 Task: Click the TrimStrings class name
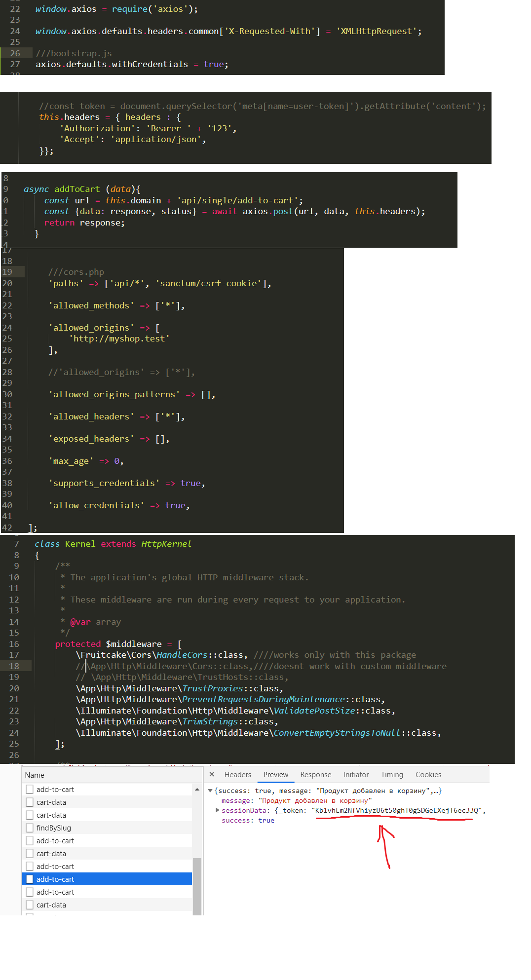click(x=210, y=721)
